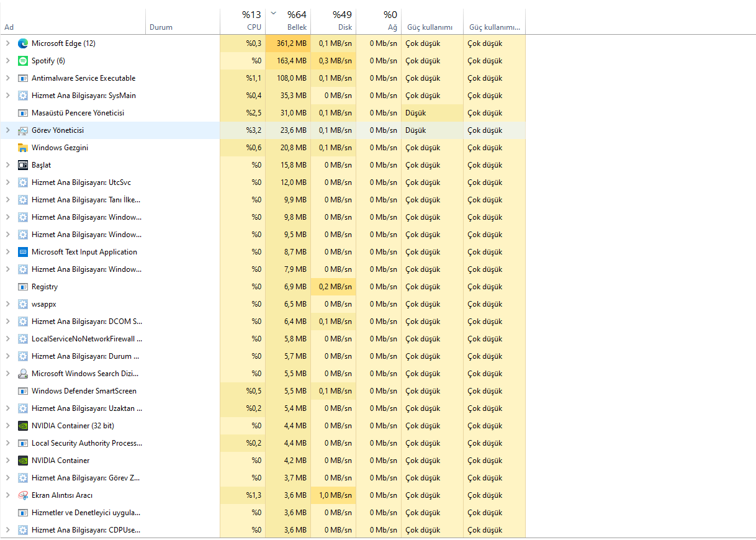The width and height of the screenshot is (756, 540).
Task: Click the Hizmetler ve Denetleyici uygulaması icon
Action: point(23,513)
